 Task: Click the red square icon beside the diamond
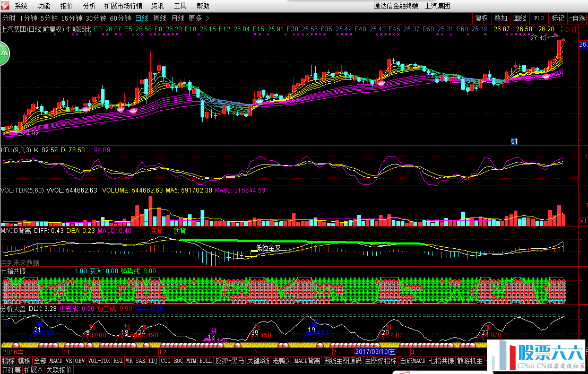point(574,29)
